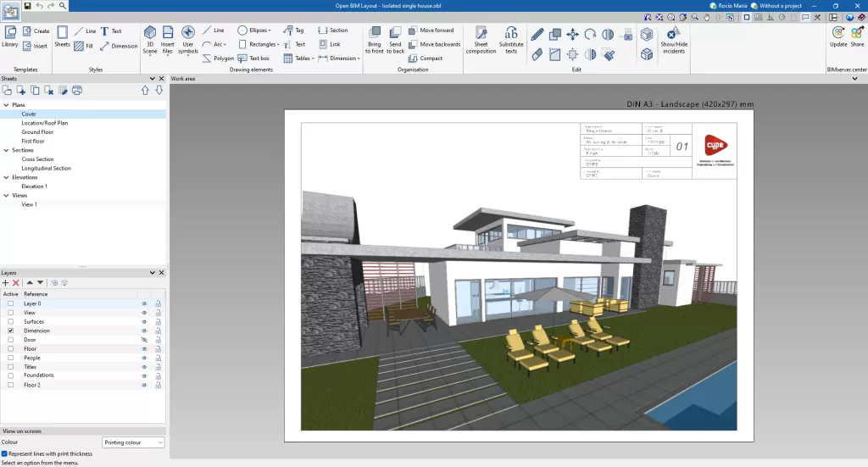
Task: Open the Printing colour dropdown
Action: pyautogui.click(x=133, y=442)
